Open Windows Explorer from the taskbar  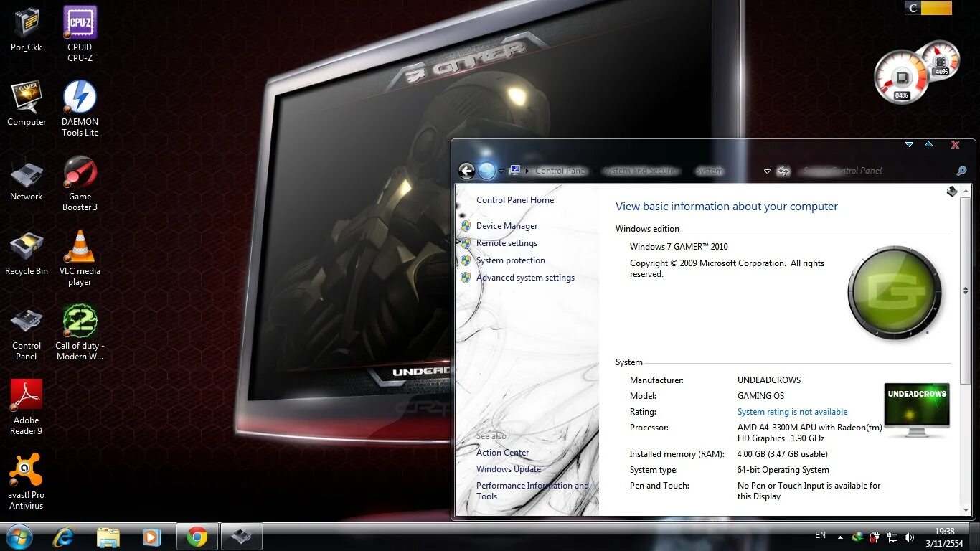pyautogui.click(x=108, y=537)
